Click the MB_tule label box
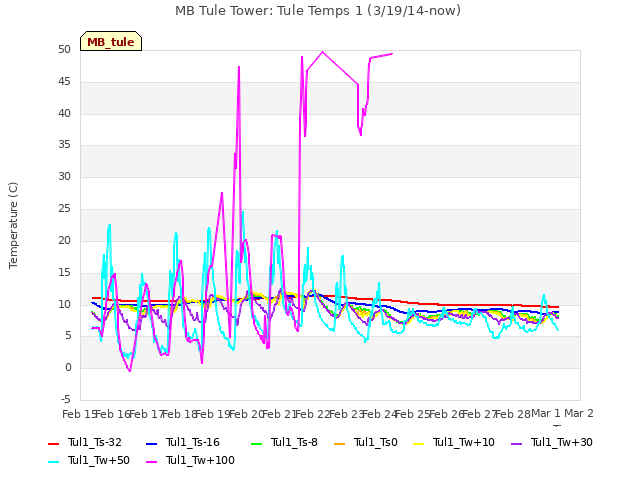This screenshot has height=480, width=640. pyautogui.click(x=111, y=41)
